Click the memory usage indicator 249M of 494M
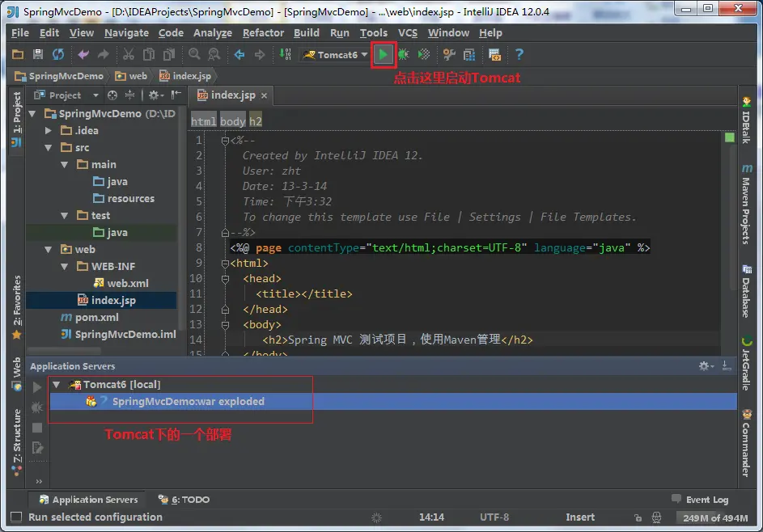 (x=714, y=518)
